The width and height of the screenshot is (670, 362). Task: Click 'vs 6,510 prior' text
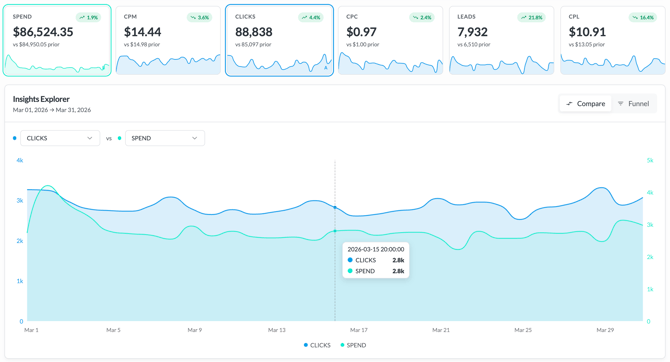(474, 44)
